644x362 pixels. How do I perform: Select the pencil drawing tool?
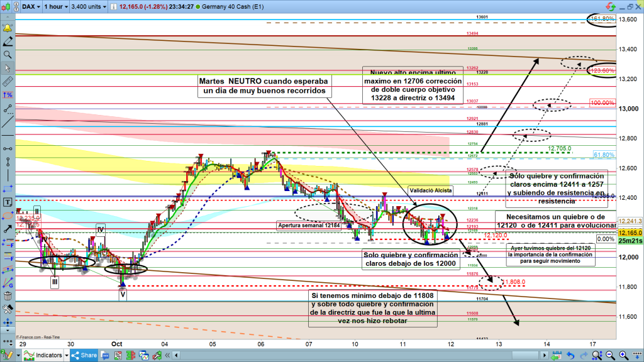[8, 41]
